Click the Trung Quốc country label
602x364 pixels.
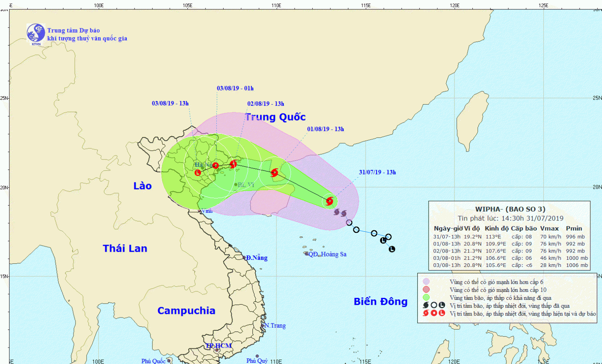(x=275, y=117)
